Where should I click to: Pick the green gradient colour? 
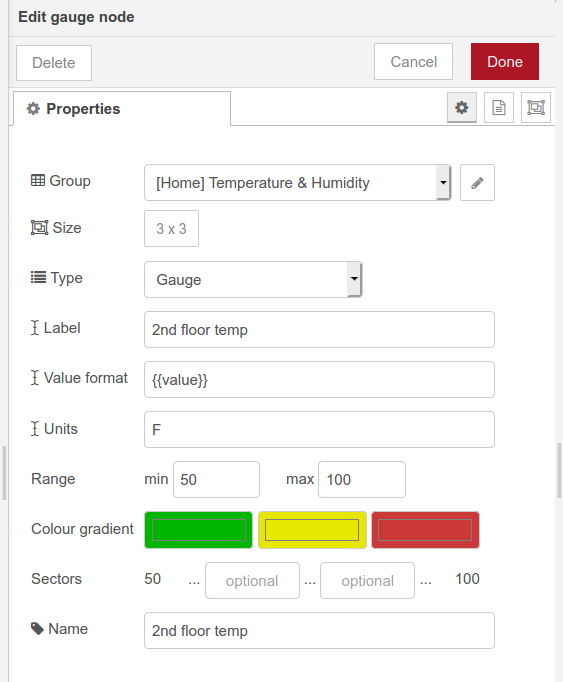pos(198,530)
